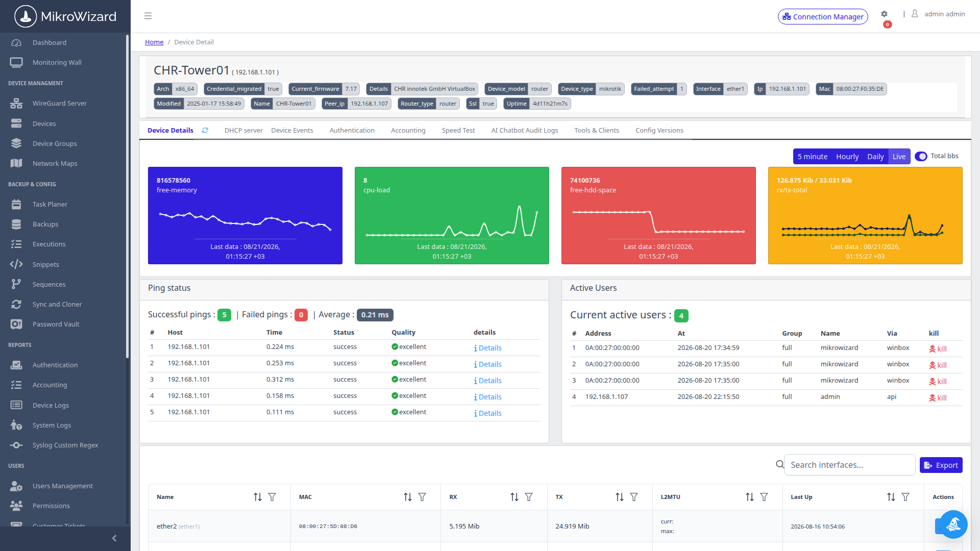Kill active user session number 1
This screenshot has height=551, width=980.
pos(938,349)
